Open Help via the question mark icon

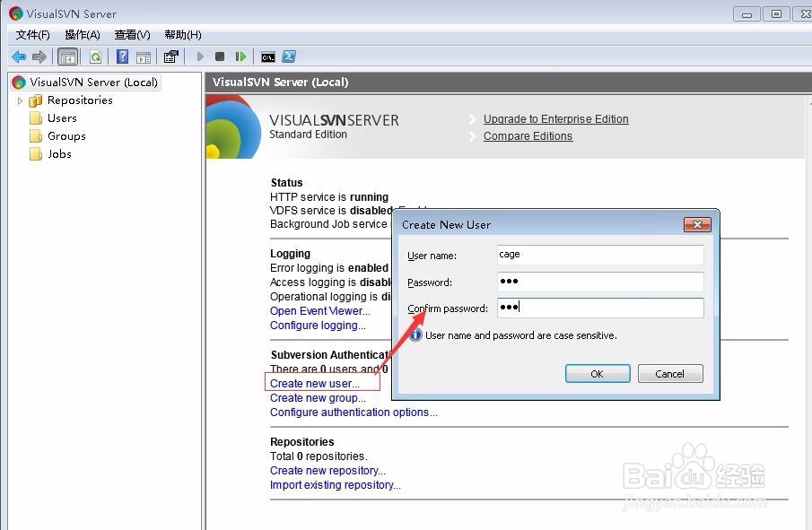pos(123,56)
